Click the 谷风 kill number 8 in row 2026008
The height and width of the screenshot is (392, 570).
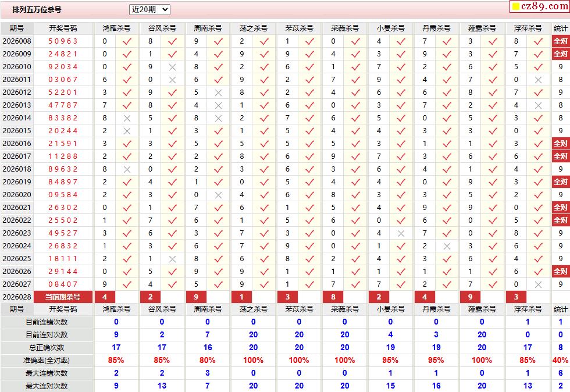151,41
